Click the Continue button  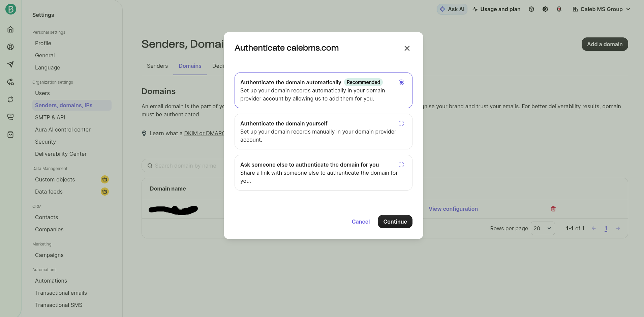point(395,222)
